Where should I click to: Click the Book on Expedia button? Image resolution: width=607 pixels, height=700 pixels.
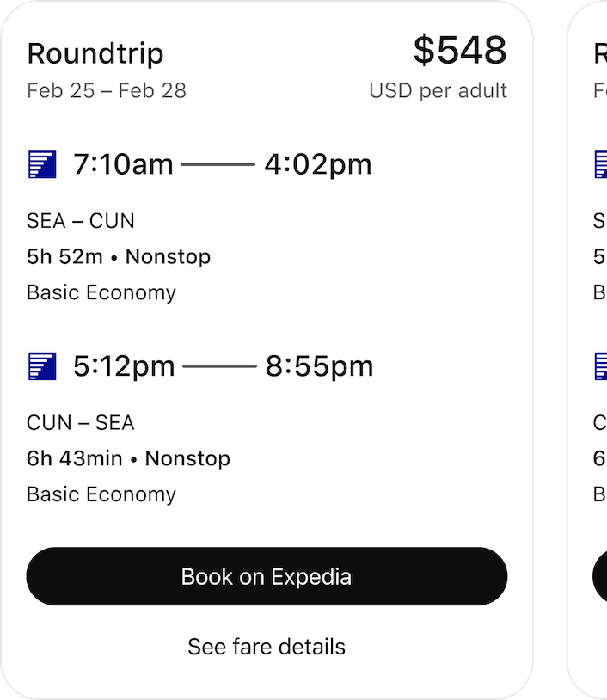coord(267,576)
